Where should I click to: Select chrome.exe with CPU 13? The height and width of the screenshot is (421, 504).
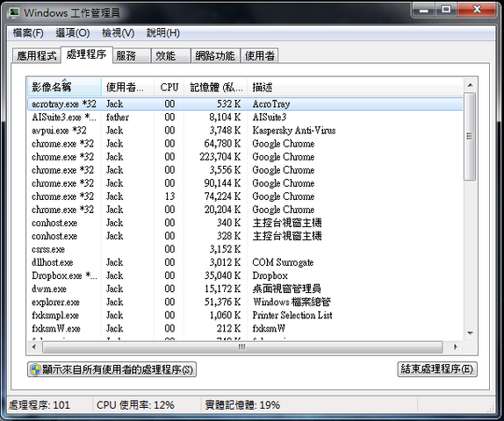(245, 196)
